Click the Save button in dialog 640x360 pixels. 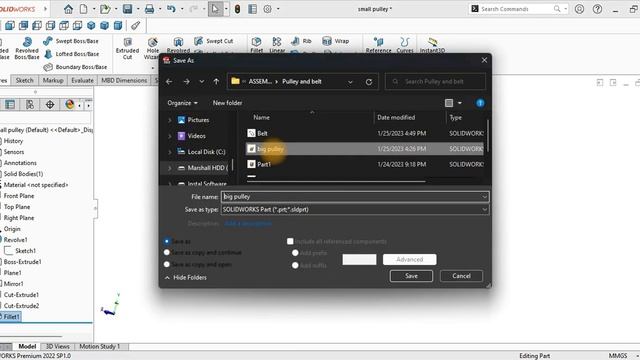tap(411, 276)
